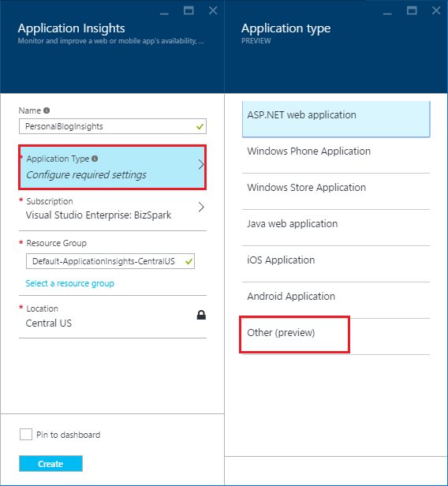The width and height of the screenshot is (448, 486).
Task: Click the Default-ApplicationInsights-CentralUS resource group field
Action: coord(110,261)
